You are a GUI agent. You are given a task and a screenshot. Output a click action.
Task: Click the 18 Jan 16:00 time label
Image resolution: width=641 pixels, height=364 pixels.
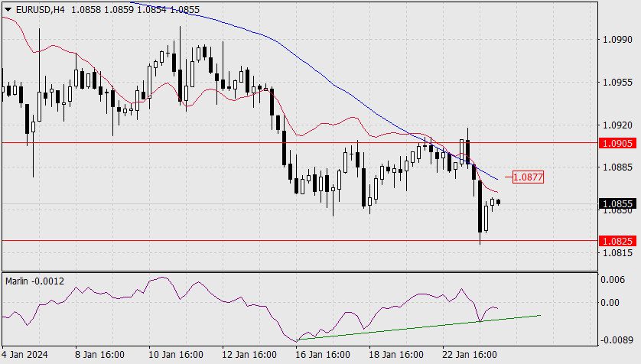[x=396, y=355]
